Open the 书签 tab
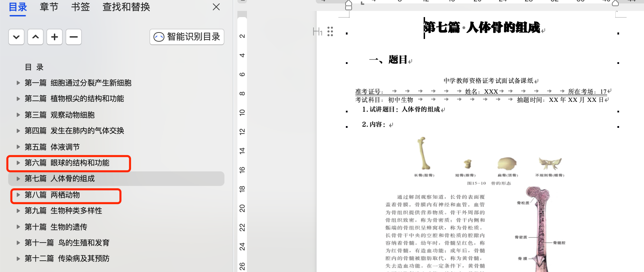644x272 pixels. click(x=80, y=7)
